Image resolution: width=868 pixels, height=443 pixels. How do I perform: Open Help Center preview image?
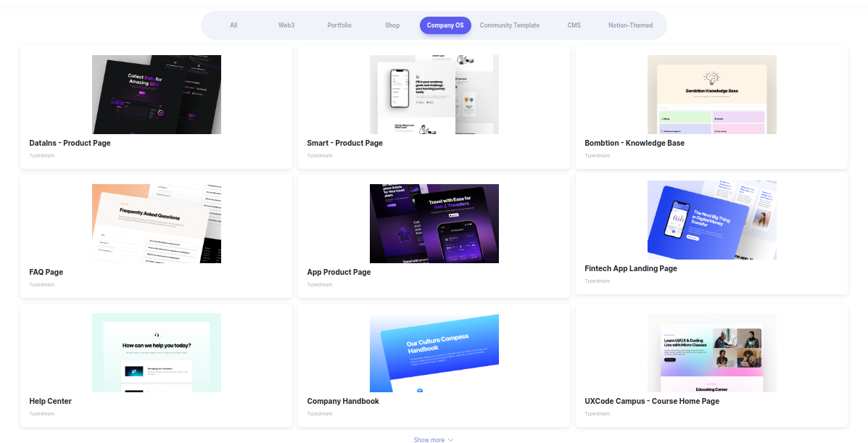[157, 353]
